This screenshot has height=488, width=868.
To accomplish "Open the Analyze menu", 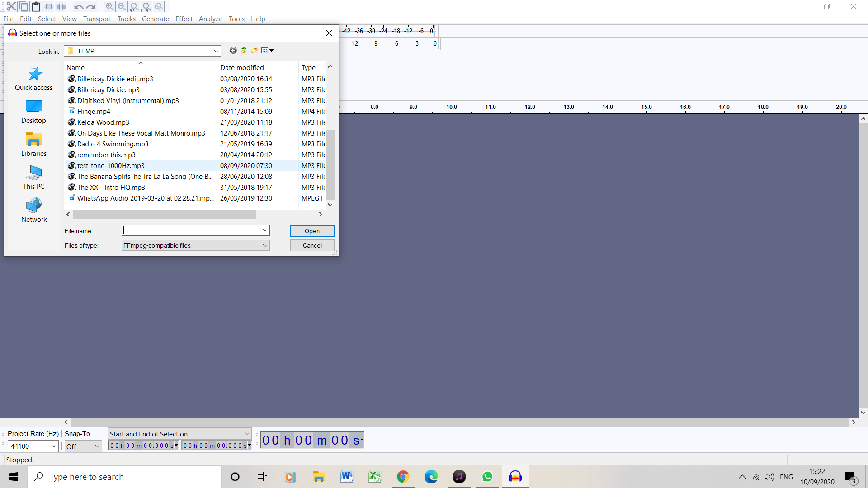I will point(211,19).
